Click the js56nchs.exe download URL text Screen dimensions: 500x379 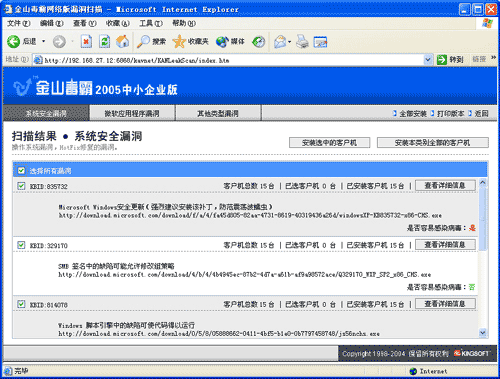click(219, 334)
